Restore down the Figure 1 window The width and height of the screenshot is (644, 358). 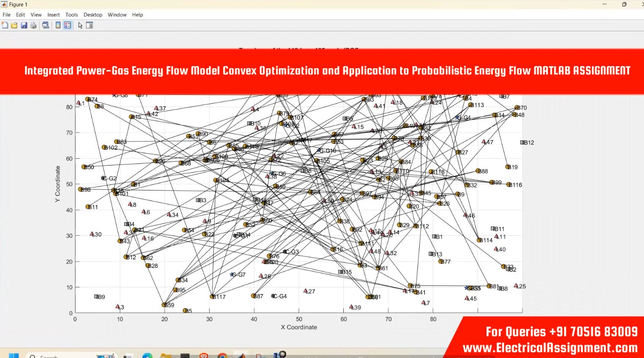coord(624,4)
